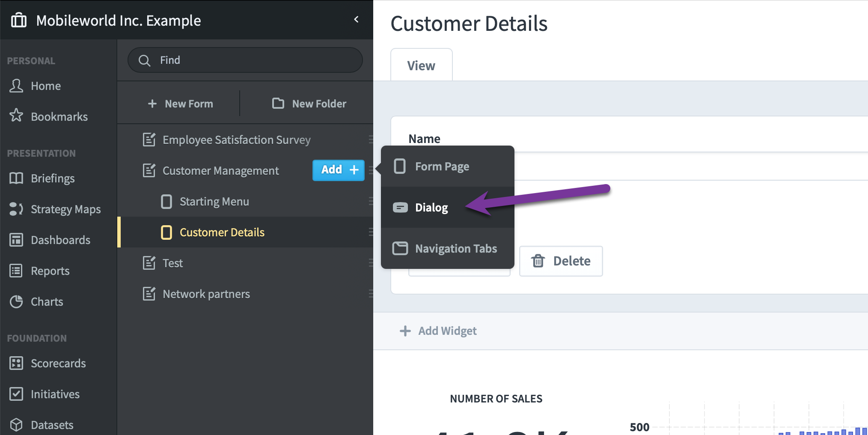Click the magnifier icon in Find
Viewport: 868px width, 435px height.
tap(144, 60)
